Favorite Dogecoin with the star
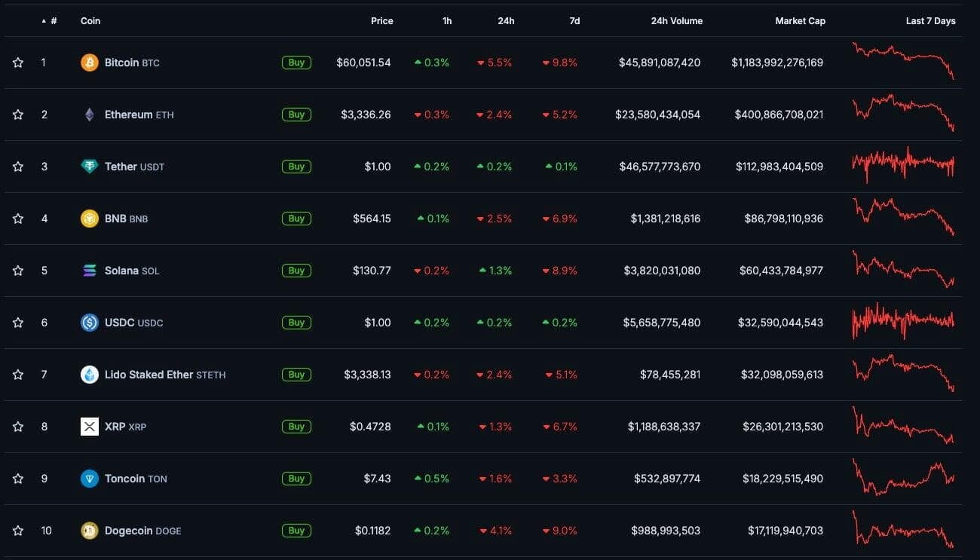The image size is (980, 560). tap(18, 531)
